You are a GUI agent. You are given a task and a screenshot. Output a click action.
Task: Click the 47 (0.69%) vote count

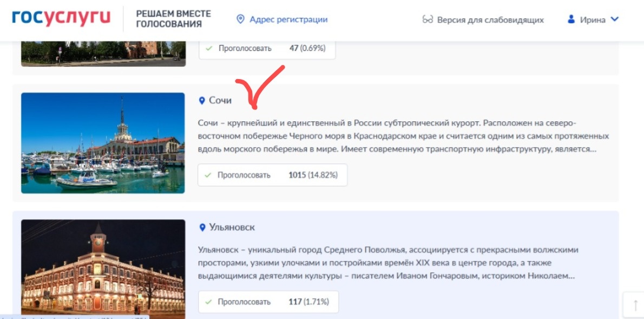(307, 48)
